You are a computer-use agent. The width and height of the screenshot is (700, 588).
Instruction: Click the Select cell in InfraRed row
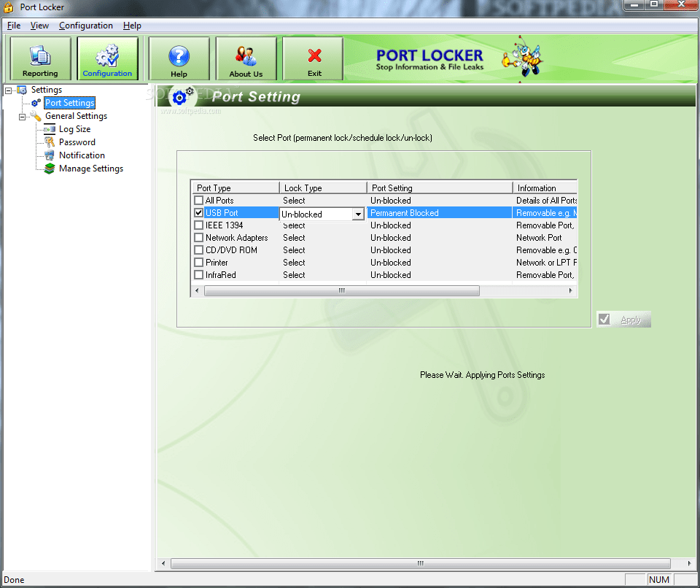click(294, 275)
